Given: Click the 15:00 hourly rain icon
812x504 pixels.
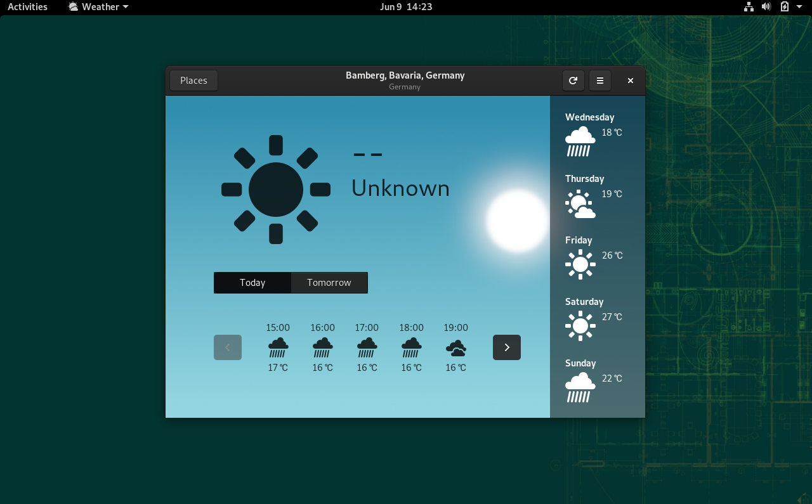Looking at the screenshot, I should [278, 347].
